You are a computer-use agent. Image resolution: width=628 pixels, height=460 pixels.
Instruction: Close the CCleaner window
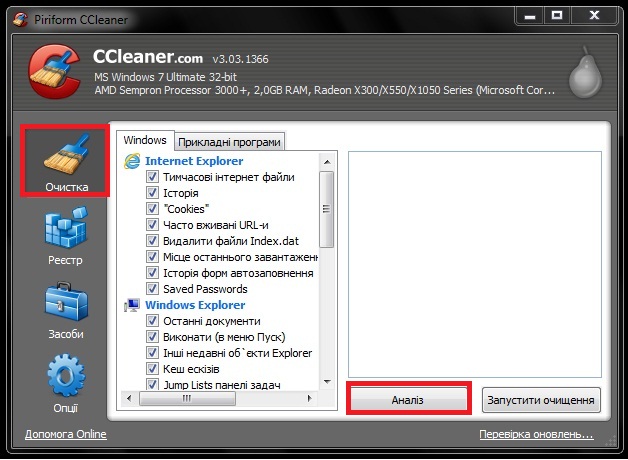[x=594, y=16]
